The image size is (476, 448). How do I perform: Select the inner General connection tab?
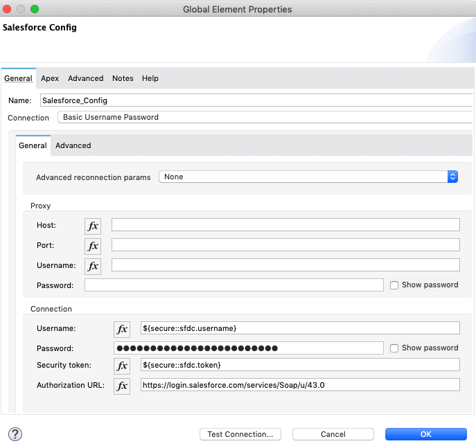coord(33,145)
